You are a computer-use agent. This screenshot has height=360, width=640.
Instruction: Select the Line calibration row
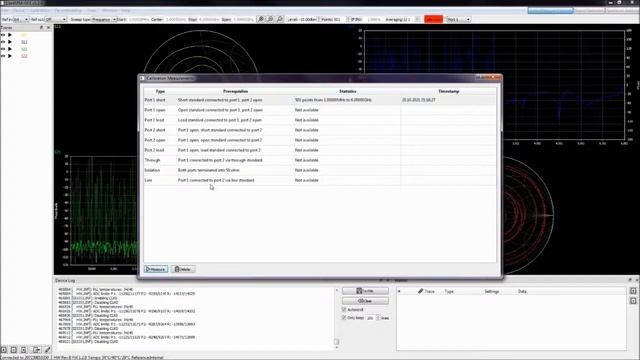click(x=320, y=180)
